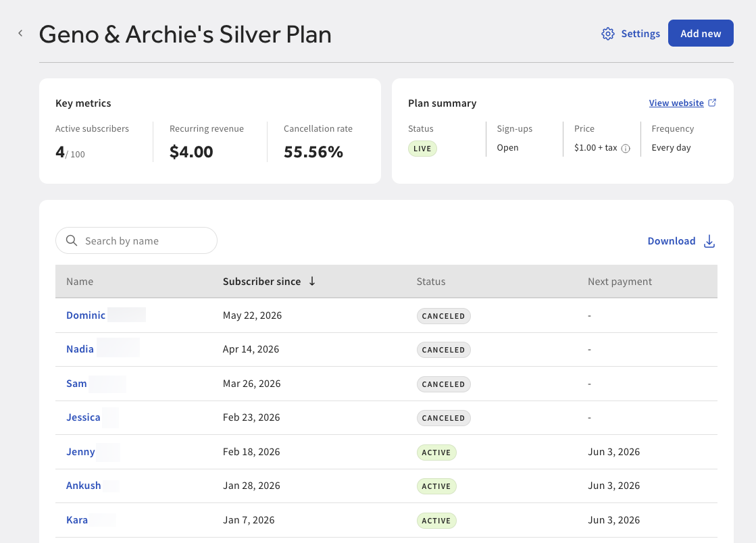Click the Download link

671,241
